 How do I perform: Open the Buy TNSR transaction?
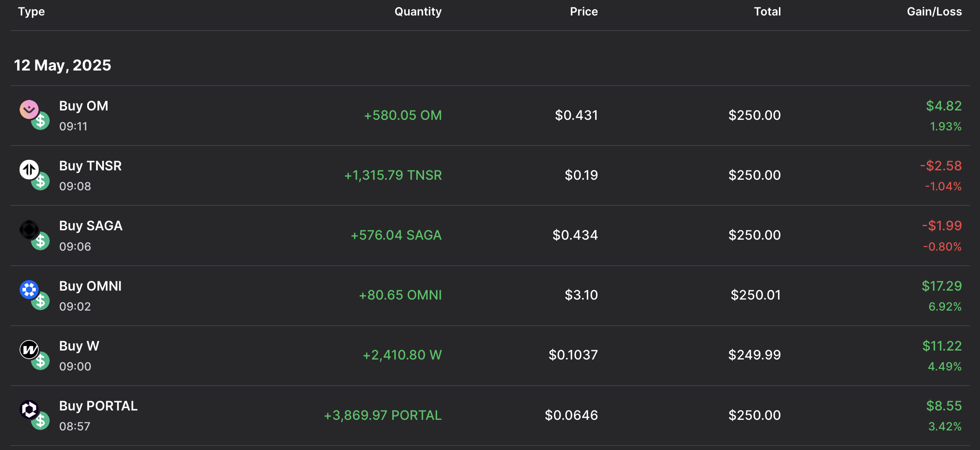click(x=90, y=166)
